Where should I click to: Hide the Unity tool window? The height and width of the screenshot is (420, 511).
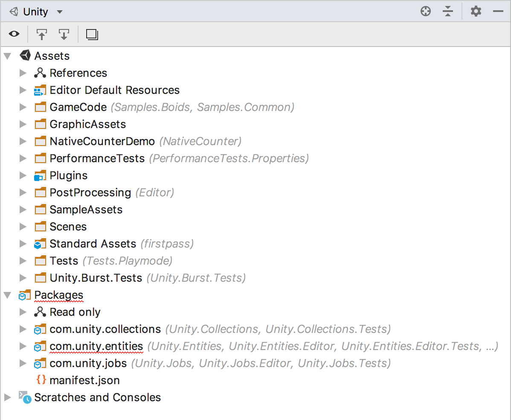[x=498, y=12]
